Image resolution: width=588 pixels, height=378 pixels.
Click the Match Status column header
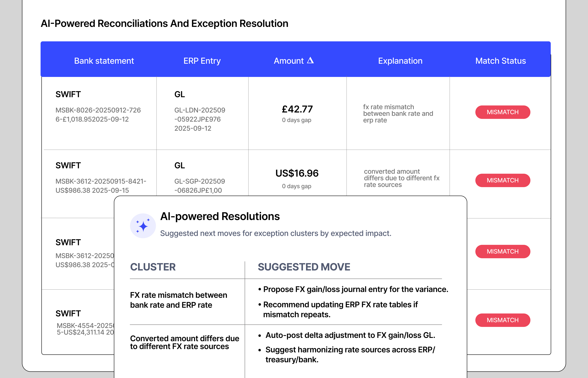point(500,61)
